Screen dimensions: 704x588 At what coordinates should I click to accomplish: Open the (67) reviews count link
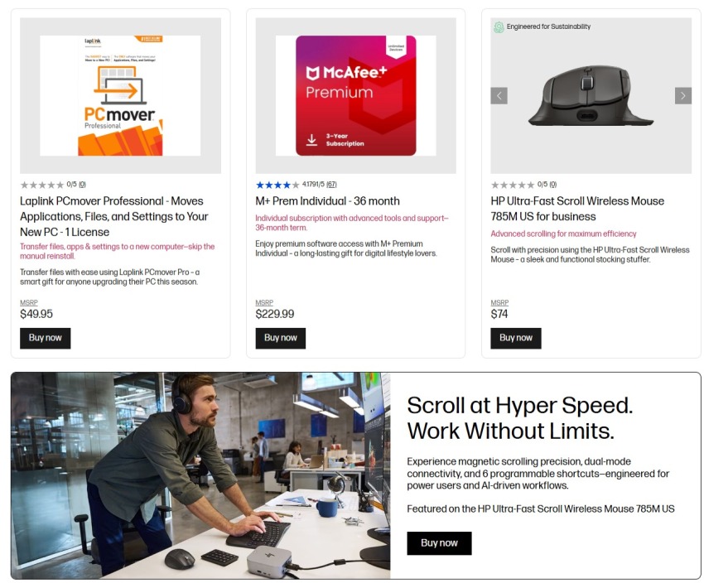pyautogui.click(x=331, y=185)
